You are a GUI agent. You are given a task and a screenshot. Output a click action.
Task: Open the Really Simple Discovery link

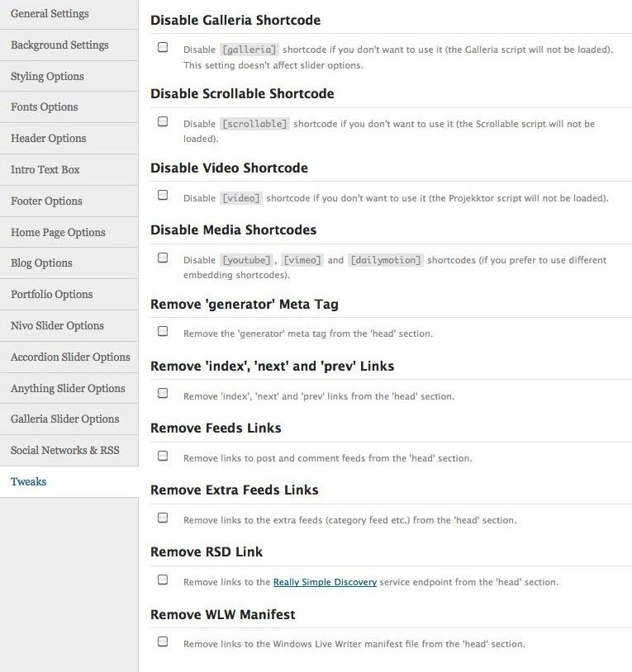(325, 582)
